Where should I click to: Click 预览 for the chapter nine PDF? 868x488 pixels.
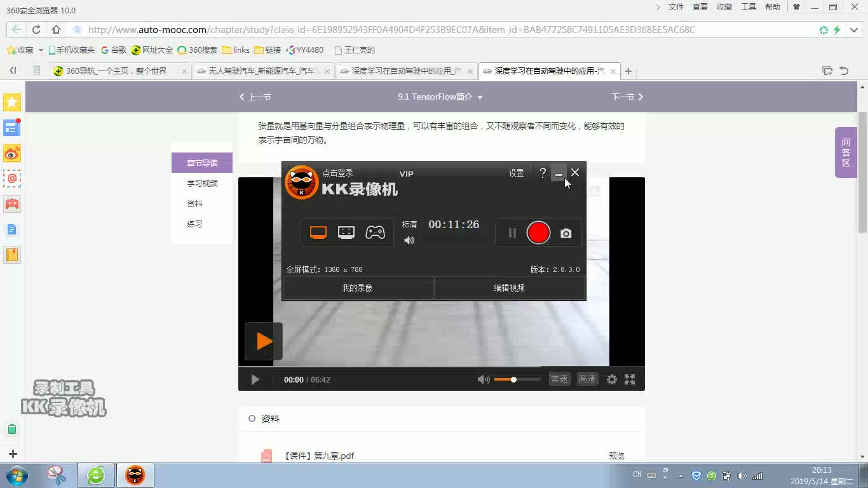click(616, 456)
